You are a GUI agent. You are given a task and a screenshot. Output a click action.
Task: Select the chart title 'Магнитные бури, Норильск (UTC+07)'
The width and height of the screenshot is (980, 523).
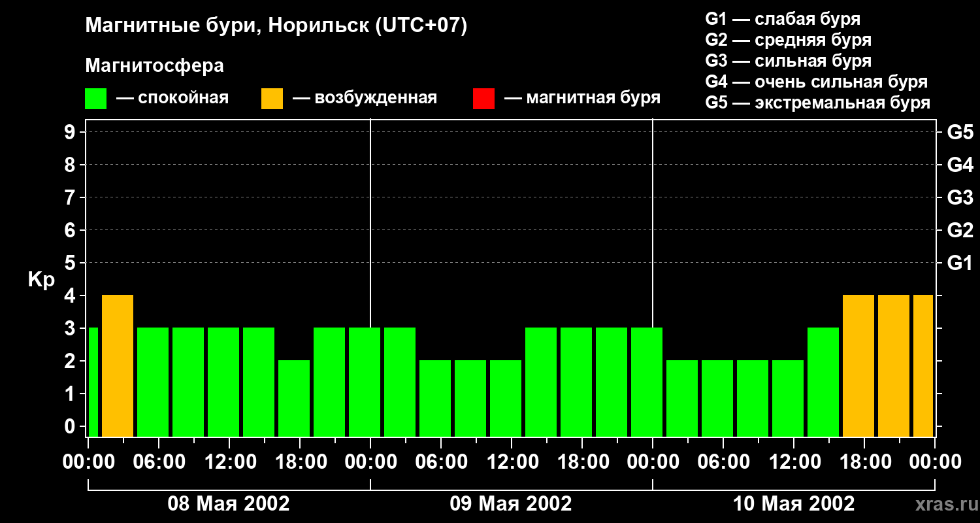pyautogui.click(x=276, y=27)
